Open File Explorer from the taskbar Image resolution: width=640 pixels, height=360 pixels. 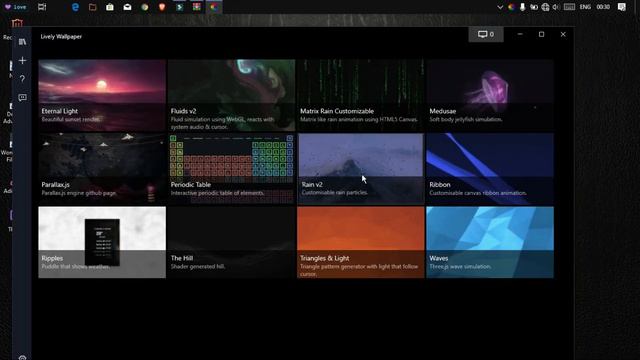(x=93, y=7)
